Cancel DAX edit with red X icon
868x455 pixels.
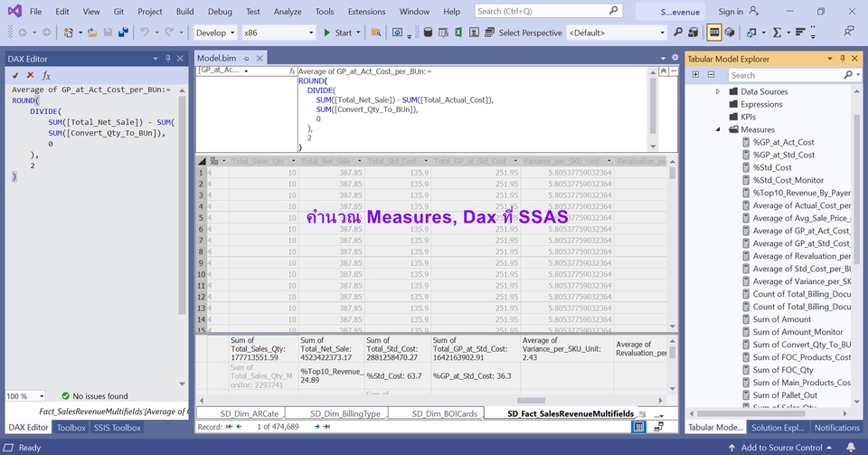31,75
